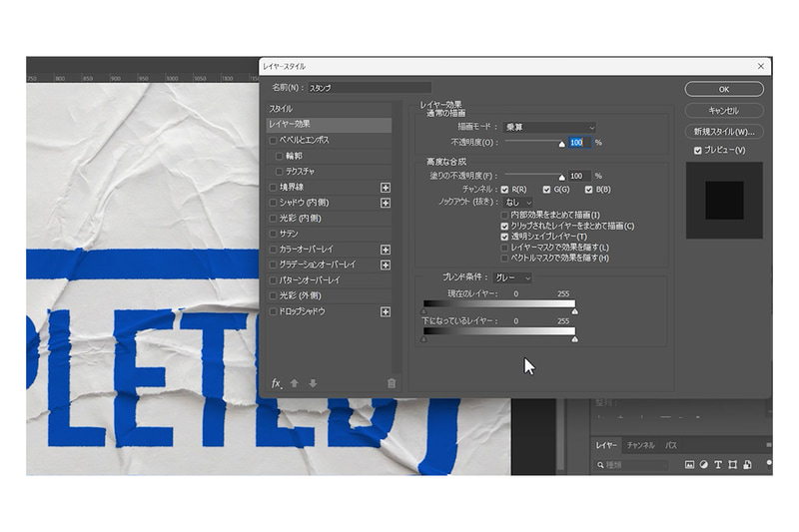Switch to the パス tab

tap(670, 445)
